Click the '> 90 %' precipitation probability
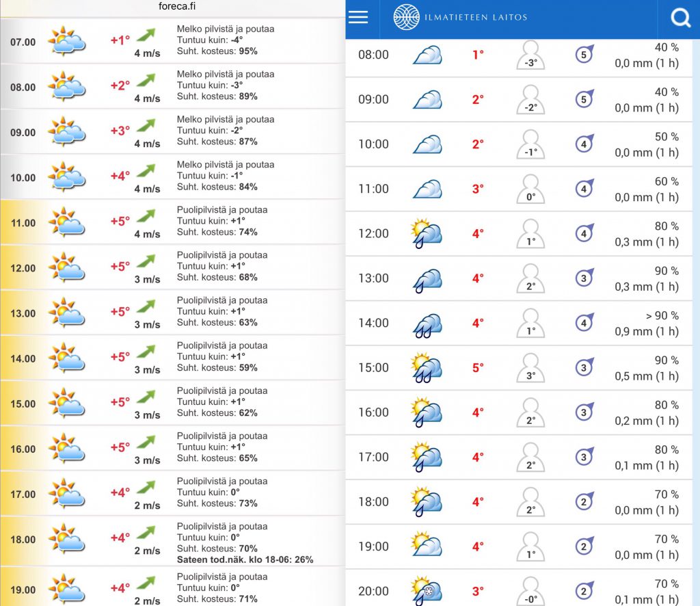700x606 pixels. coord(662,316)
